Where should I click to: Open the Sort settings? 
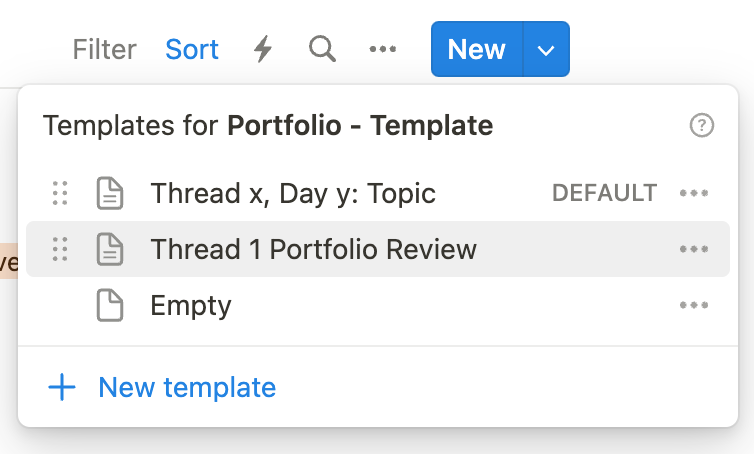pyautogui.click(x=192, y=49)
